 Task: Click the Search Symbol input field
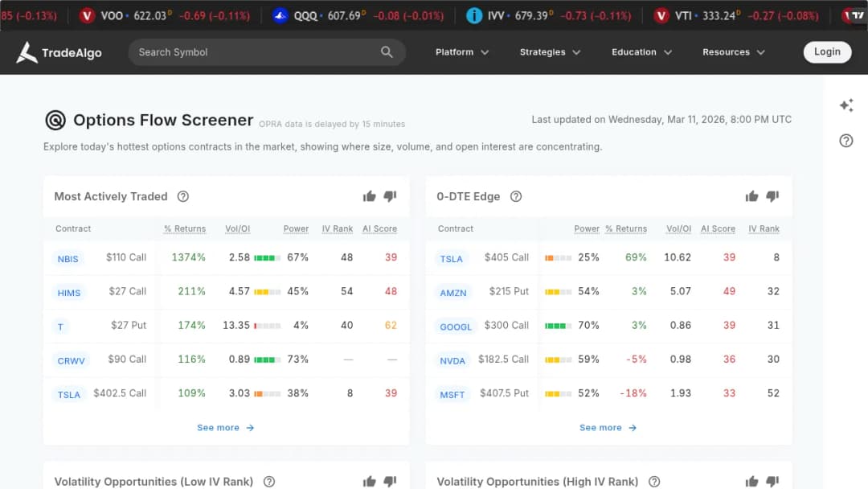pyautogui.click(x=267, y=52)
